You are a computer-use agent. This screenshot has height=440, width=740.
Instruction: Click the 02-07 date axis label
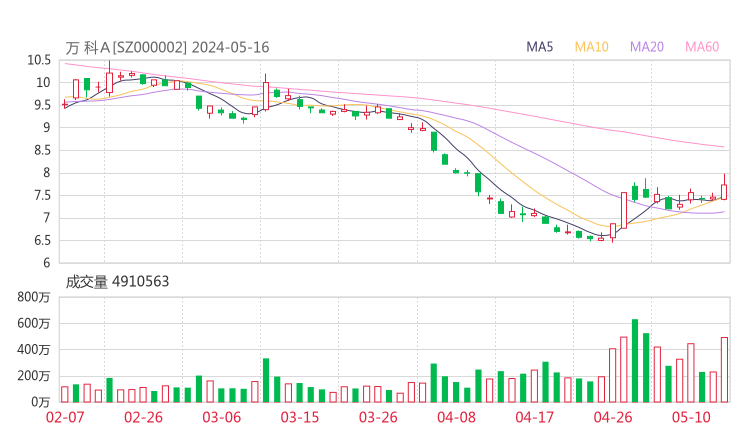click(x=65, y=417)
